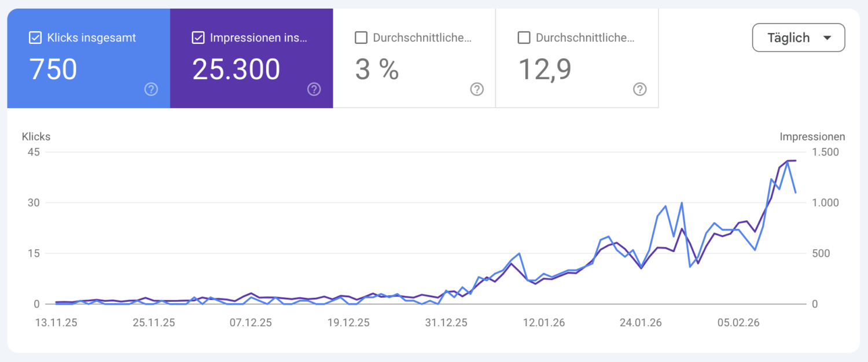Click help icon on the 3 % card

[477, 89]
